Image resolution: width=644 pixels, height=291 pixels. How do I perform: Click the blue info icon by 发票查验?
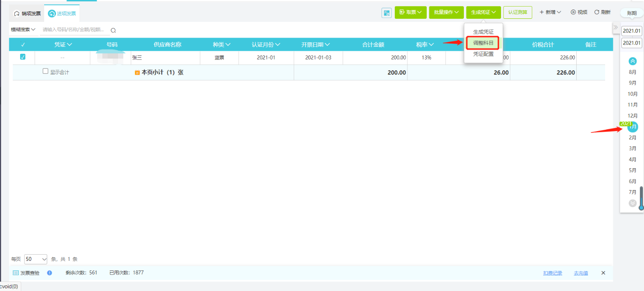coord(49,273)
